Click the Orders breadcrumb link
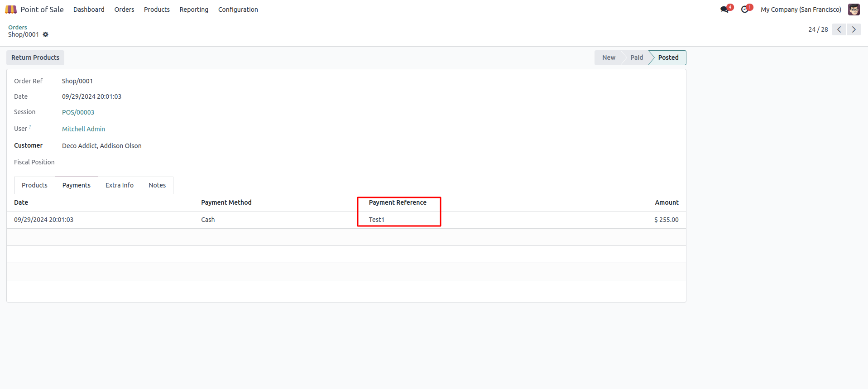Image resolution: width=868 pixels, height=389 pixels. click(18, 27)
